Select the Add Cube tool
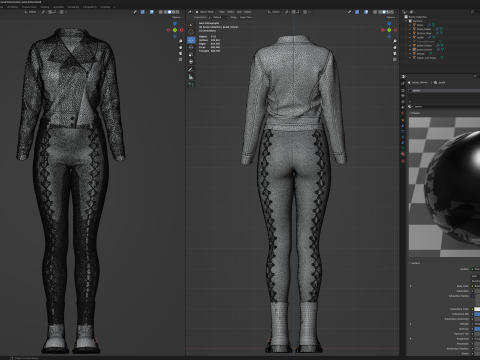 click(191, 85)
